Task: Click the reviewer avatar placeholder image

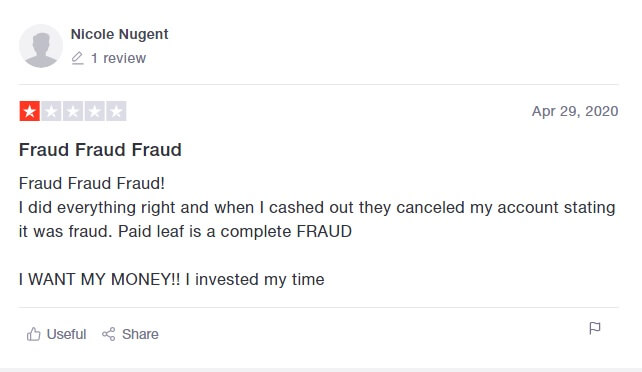Action: [41, 46]
